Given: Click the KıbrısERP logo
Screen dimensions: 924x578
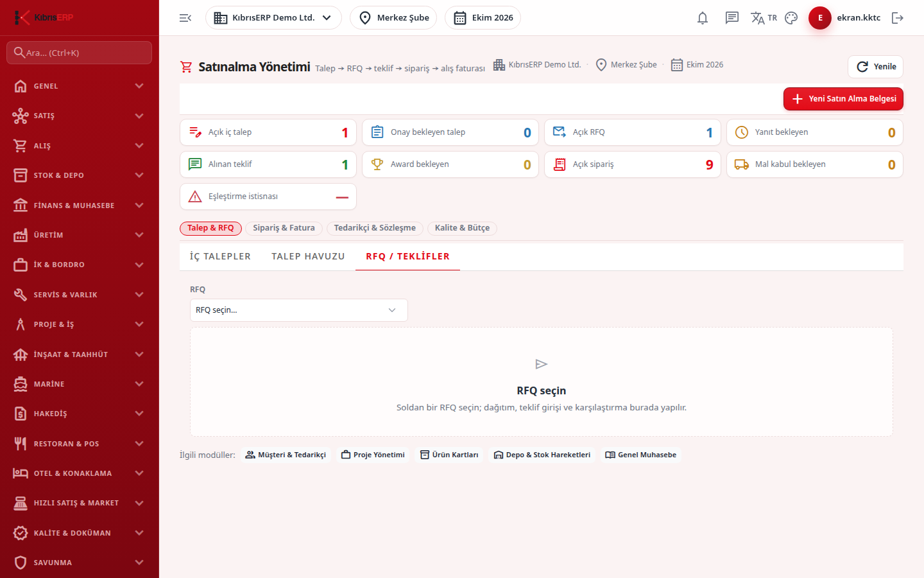Looking at the screenshot, I should pyautogui.click(x=44, y=17).
